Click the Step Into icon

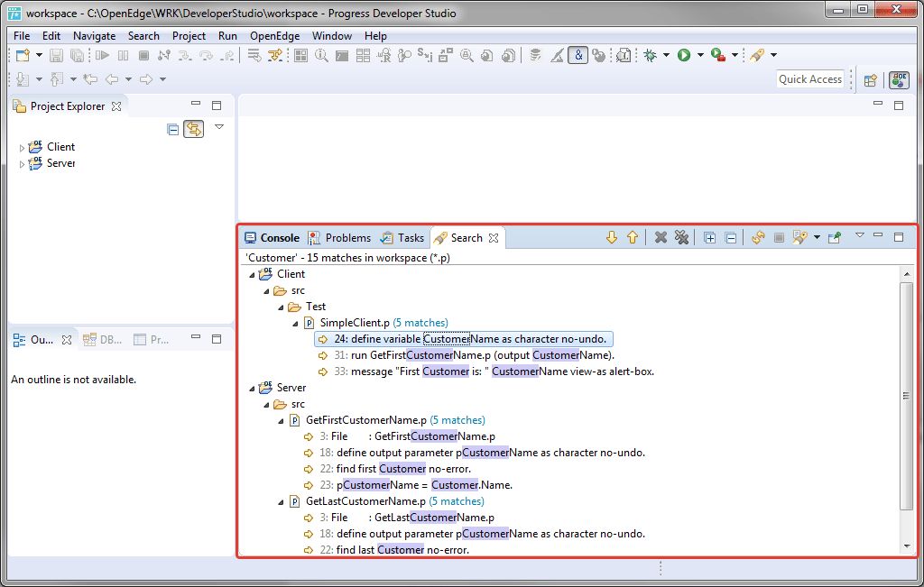pyautogui.click(x=185, y=55)
